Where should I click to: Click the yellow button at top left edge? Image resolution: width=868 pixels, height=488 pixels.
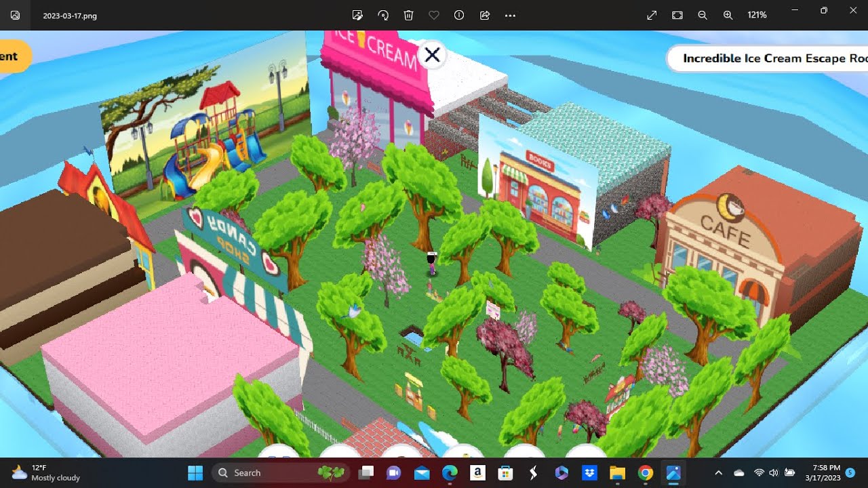pos(14,56)
